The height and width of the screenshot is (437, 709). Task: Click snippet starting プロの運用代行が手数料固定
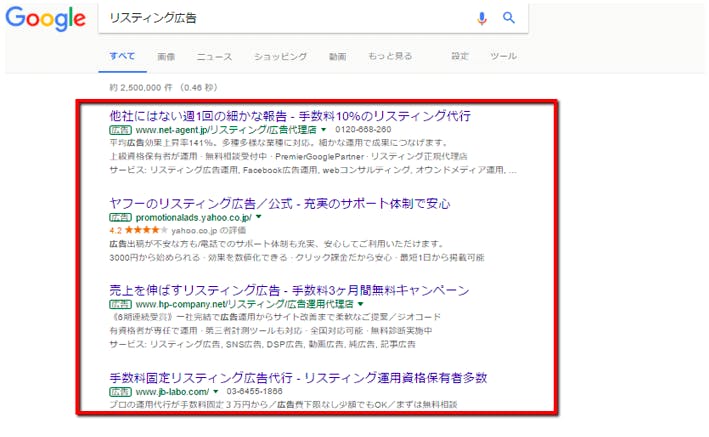tap(284, 404)
